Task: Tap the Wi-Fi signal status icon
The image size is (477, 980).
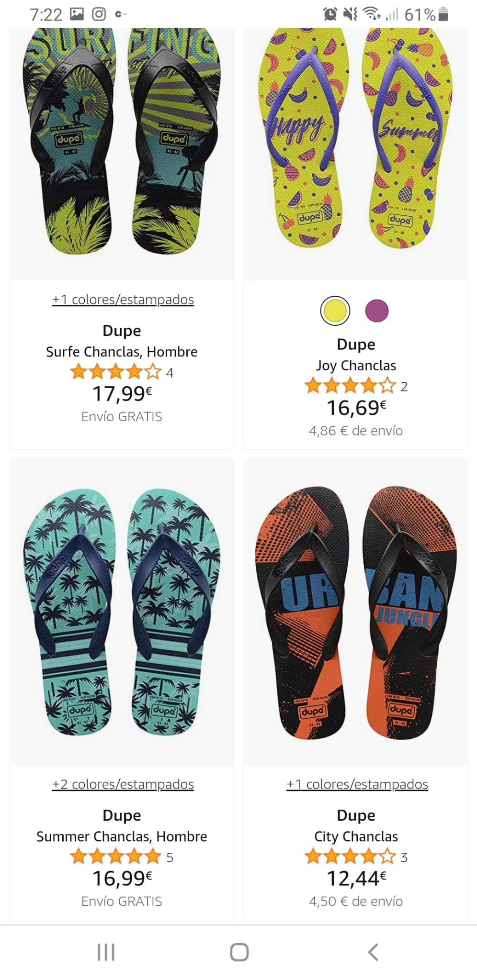Action: pos(371,14)
